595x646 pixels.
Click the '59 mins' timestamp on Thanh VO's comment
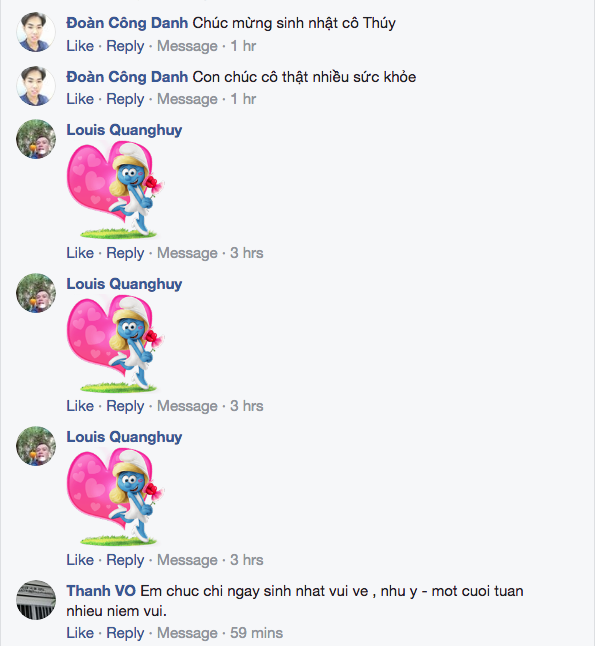click(256, 633)
